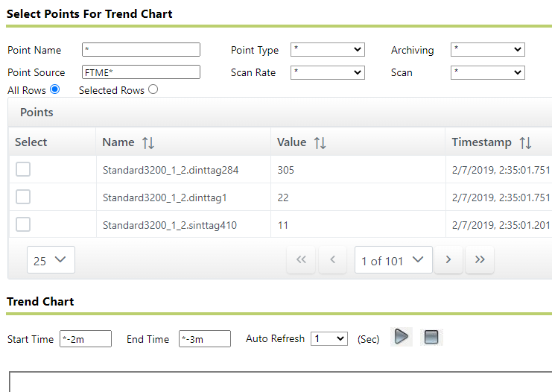This screenshot has height=392, width=552.
Task: Click the point name Standard3200_1_2.dinttag1
Action: [165, 197]
